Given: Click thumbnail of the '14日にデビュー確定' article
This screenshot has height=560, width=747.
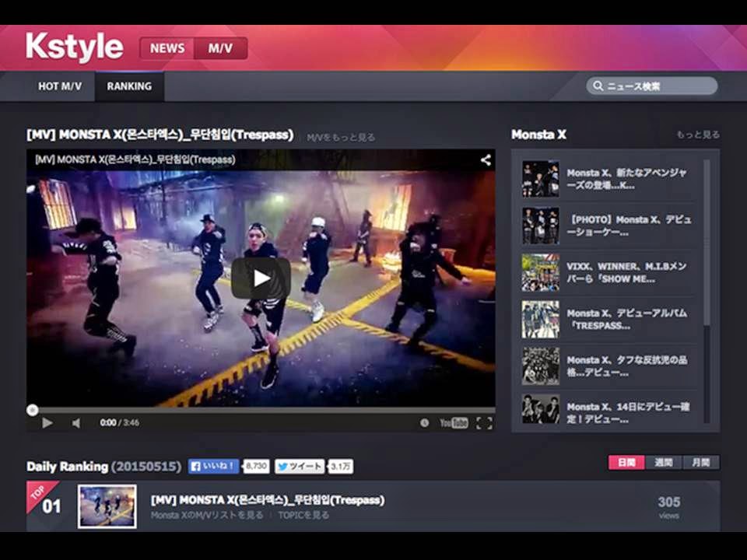Looking at the screenshot, I should (x=540, y=409).
